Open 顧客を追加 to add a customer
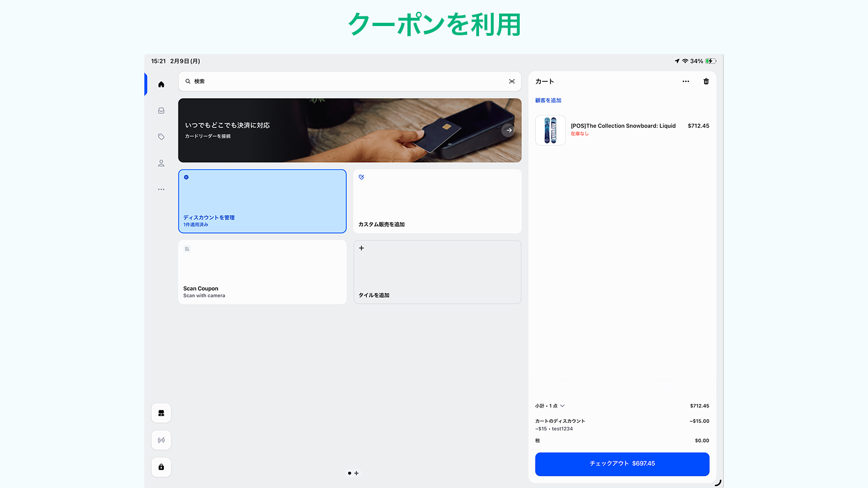The image size is (868, 488). (547, 100)
